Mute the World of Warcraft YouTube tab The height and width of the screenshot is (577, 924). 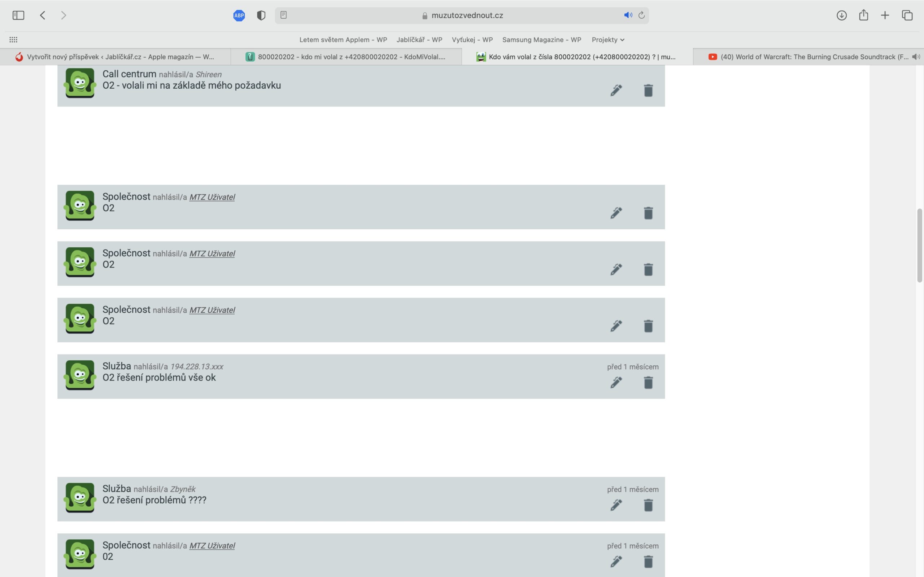pos(916,57)
